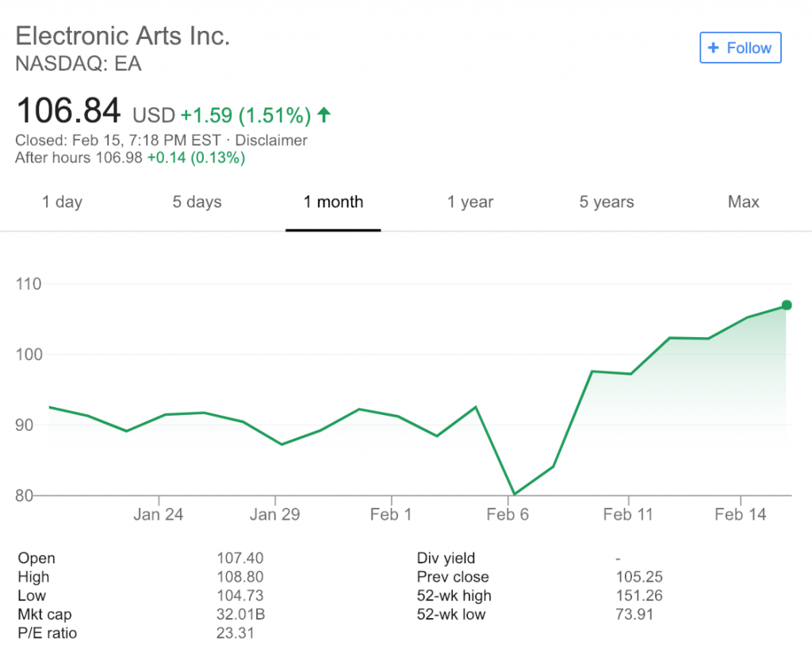Click the Jan 29 axis label

click(x=274, y=514)
